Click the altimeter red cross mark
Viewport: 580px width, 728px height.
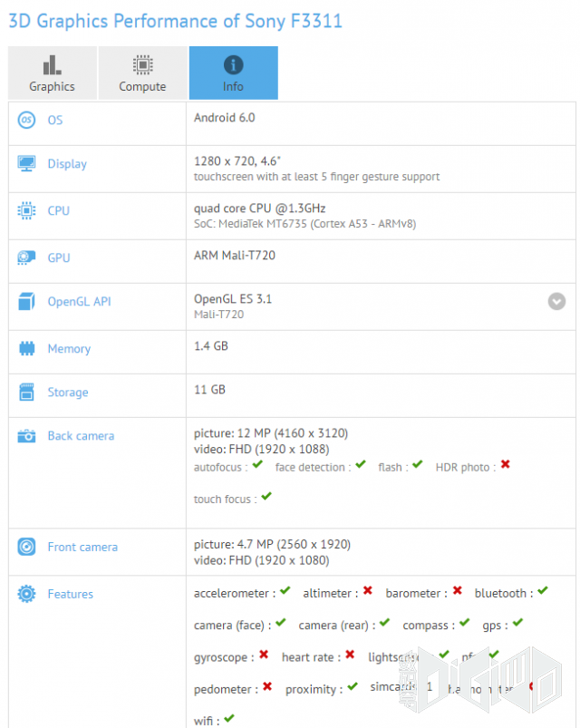coord(368,590)
